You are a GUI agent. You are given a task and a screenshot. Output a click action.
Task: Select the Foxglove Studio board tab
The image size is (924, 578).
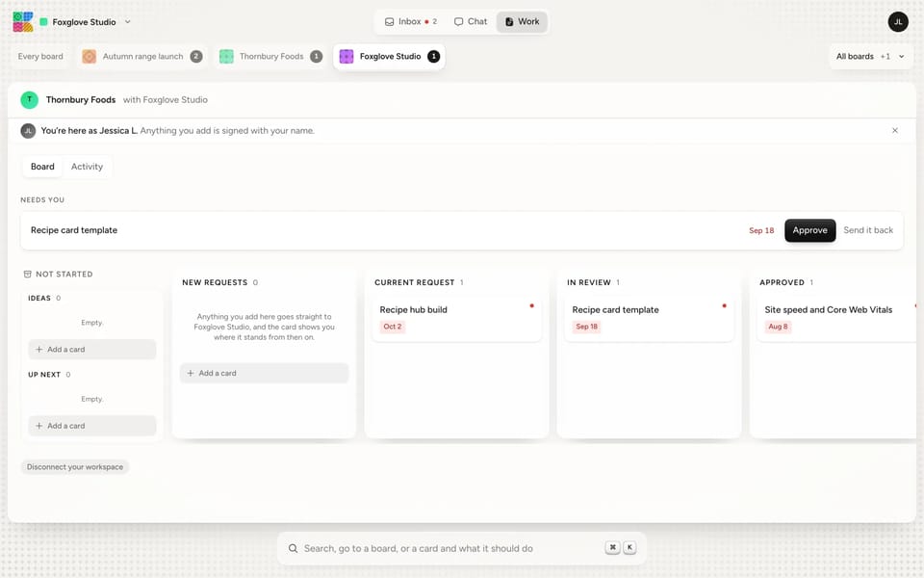pyautogui.click(x=390, y=57)
